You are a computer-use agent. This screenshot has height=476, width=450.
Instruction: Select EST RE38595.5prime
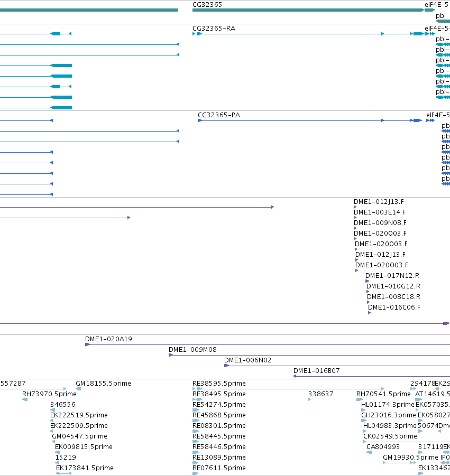click(x=219, y=384)
